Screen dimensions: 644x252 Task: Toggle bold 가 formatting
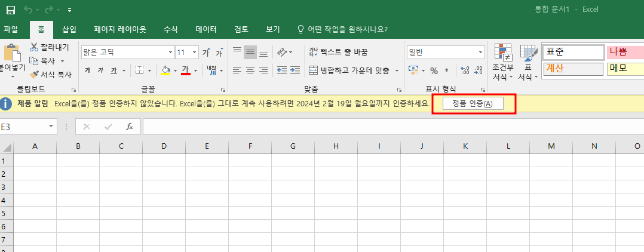pos(87,70)
